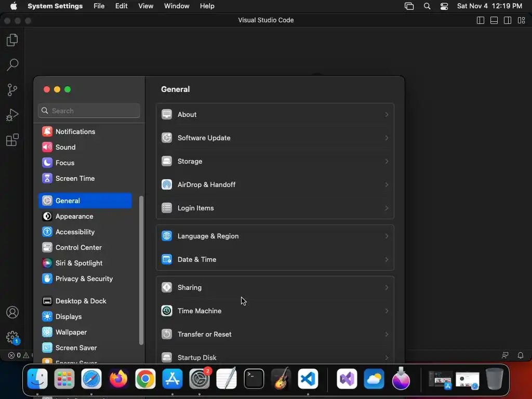
Task: Select Accessibility in the Settings sidebar
Action: [x=85, y=232]
